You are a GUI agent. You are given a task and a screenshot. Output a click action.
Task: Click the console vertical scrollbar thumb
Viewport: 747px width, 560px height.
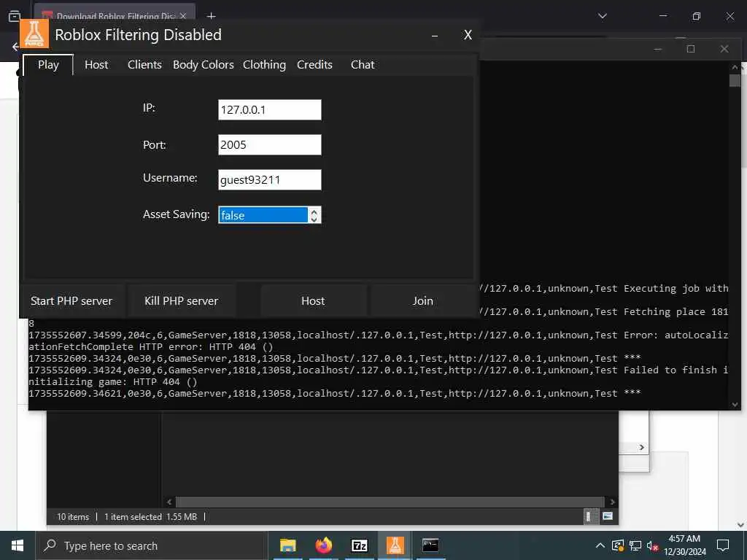coord(735,80)
